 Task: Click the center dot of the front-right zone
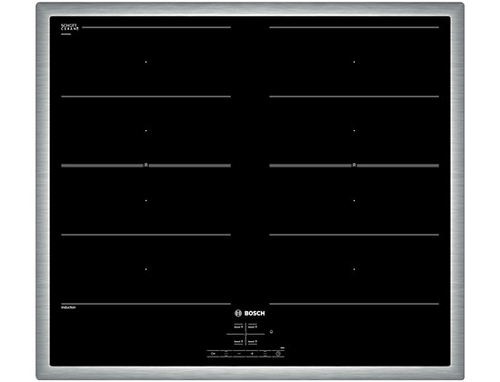pos(354,269)
